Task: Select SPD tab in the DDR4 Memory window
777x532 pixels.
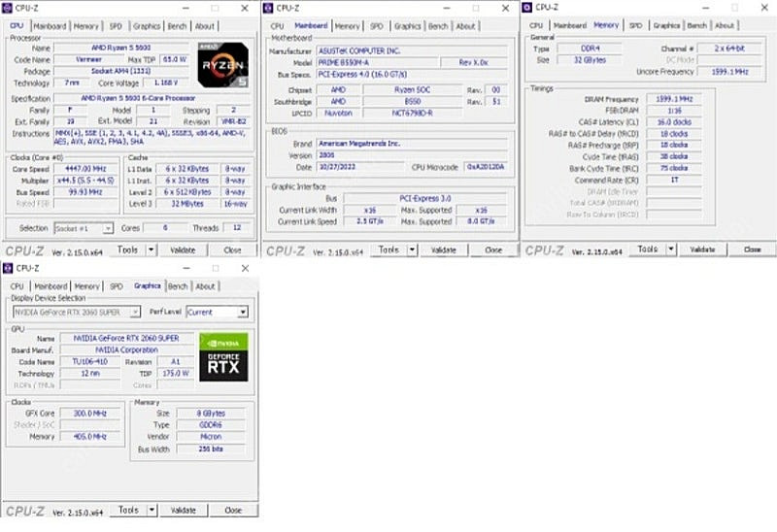Action: pyautogui.click(x=635, y=25)
